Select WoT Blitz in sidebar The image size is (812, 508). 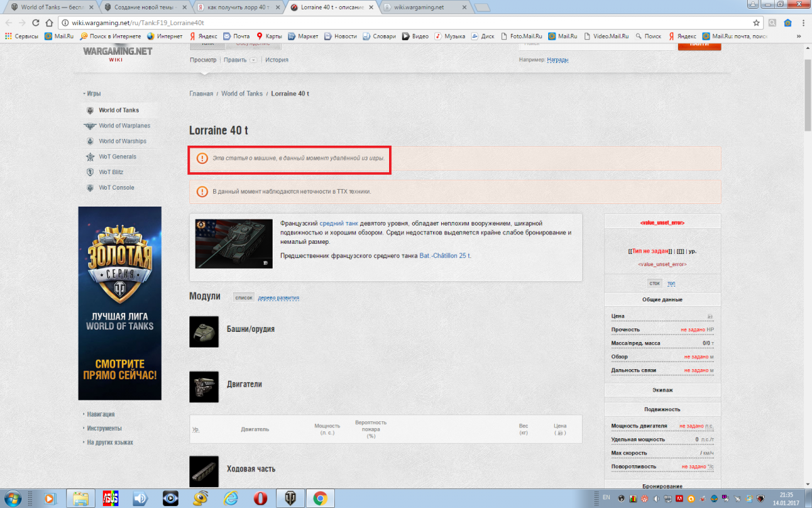(x=105, y=173)
